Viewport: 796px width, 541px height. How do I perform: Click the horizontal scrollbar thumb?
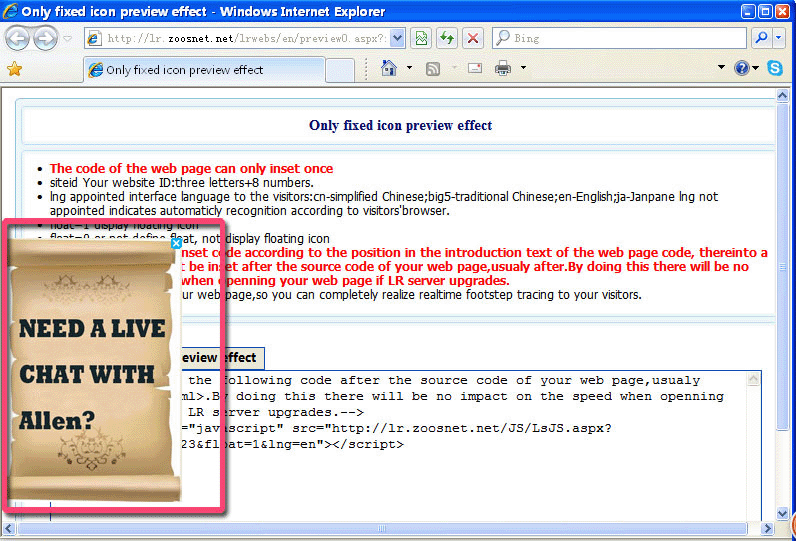click(382, 529)
